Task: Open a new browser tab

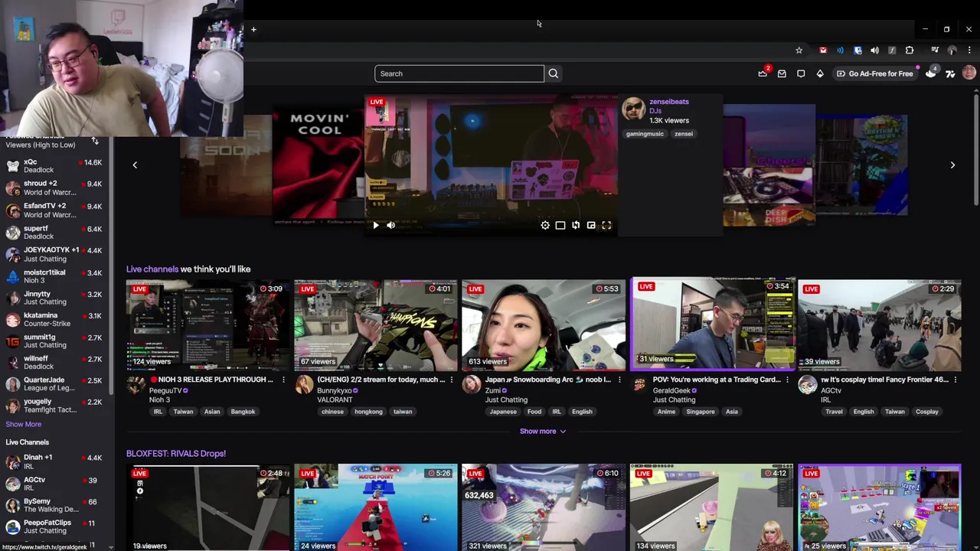Action: point(253,29)
